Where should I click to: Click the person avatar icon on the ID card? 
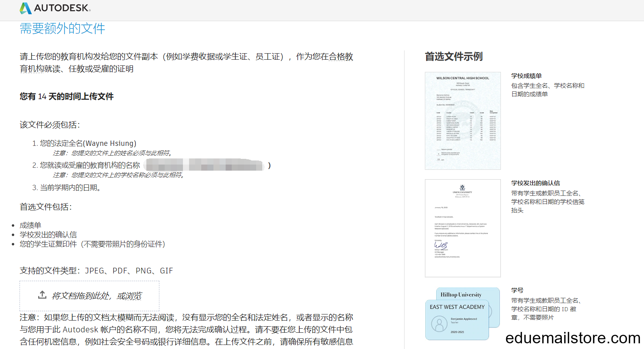tap(439, 324)
